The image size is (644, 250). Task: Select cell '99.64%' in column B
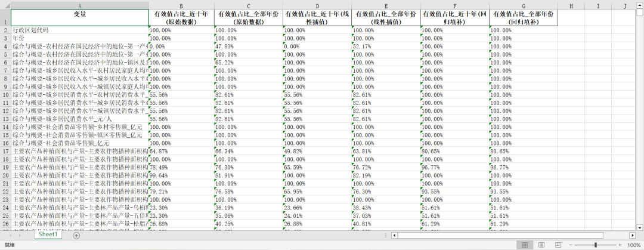(181, 175)
